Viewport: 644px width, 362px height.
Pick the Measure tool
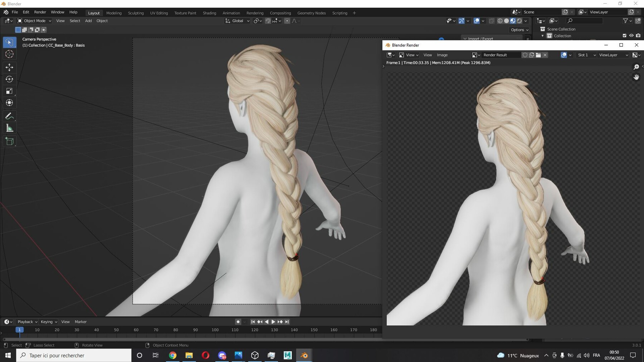coord(10,128)
